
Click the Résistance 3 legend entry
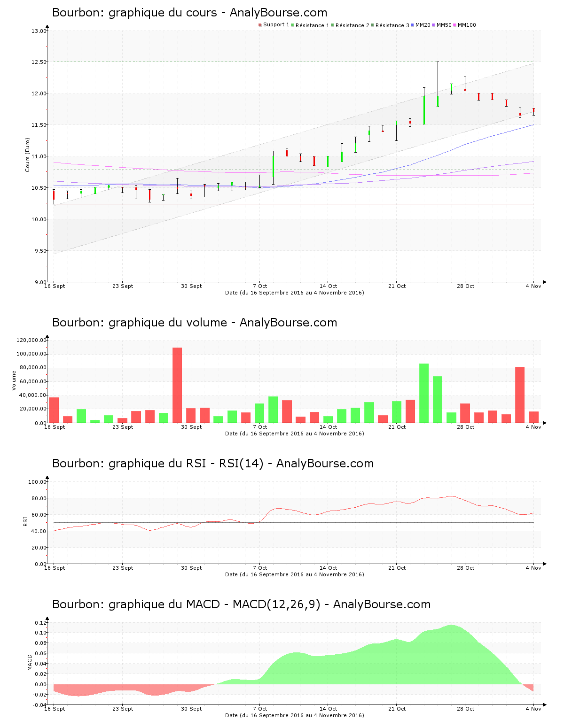[x=390, y=25]
